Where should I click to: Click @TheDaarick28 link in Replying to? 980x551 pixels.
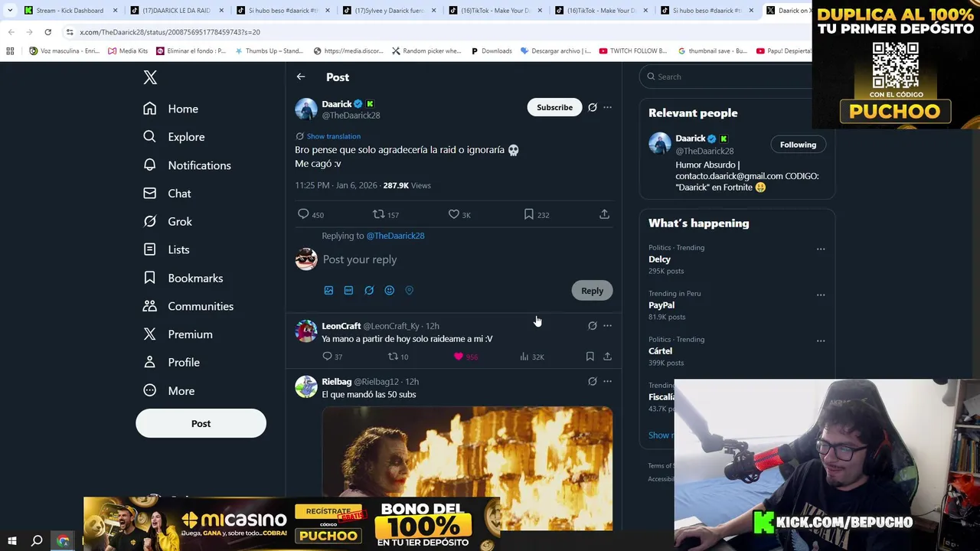(395, 236)
